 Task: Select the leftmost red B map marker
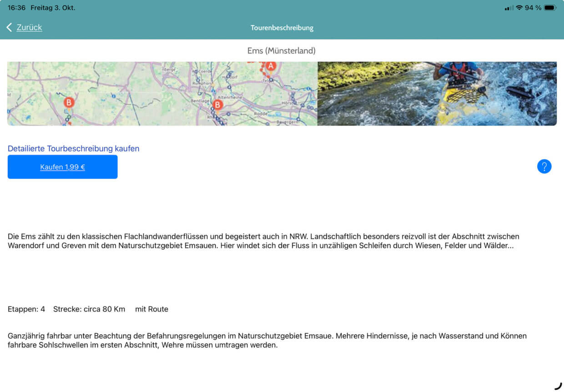pos(69,102)
